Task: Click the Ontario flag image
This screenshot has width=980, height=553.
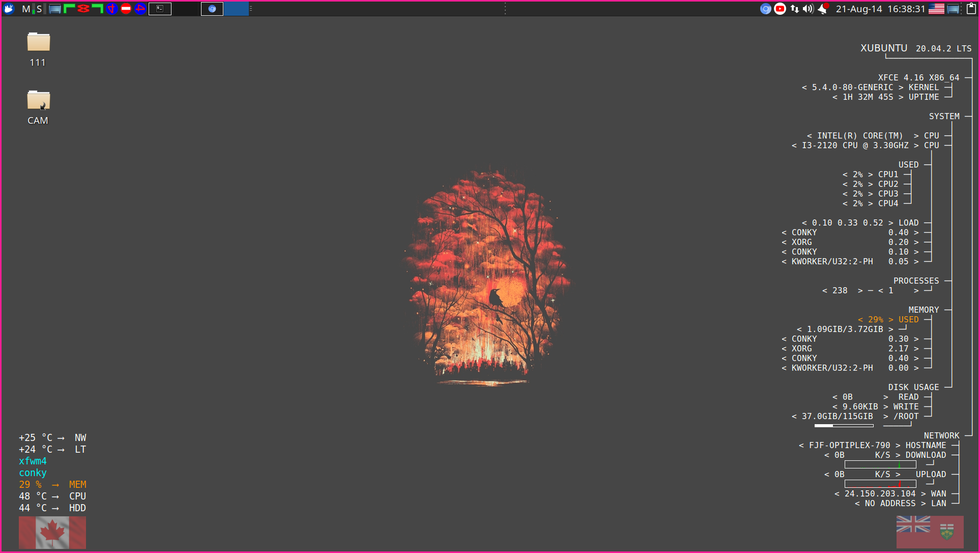Action: [x=930, y=532]
